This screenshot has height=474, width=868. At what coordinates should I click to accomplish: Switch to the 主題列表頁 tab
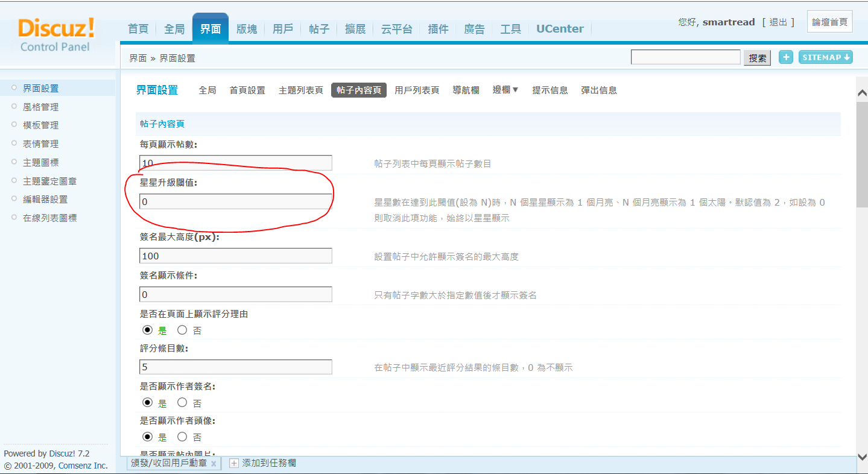coord(300,90)
